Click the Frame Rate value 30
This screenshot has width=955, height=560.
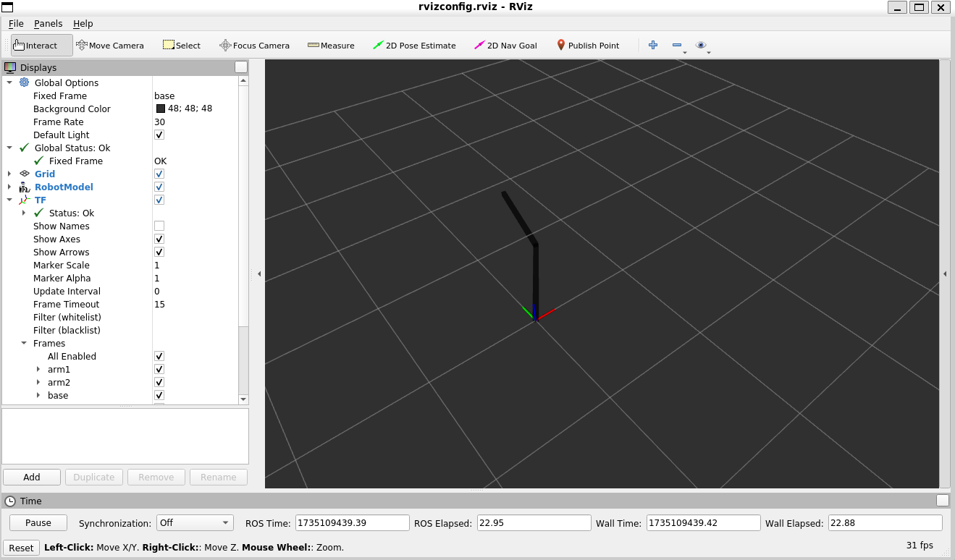click(x=159, y=122)
